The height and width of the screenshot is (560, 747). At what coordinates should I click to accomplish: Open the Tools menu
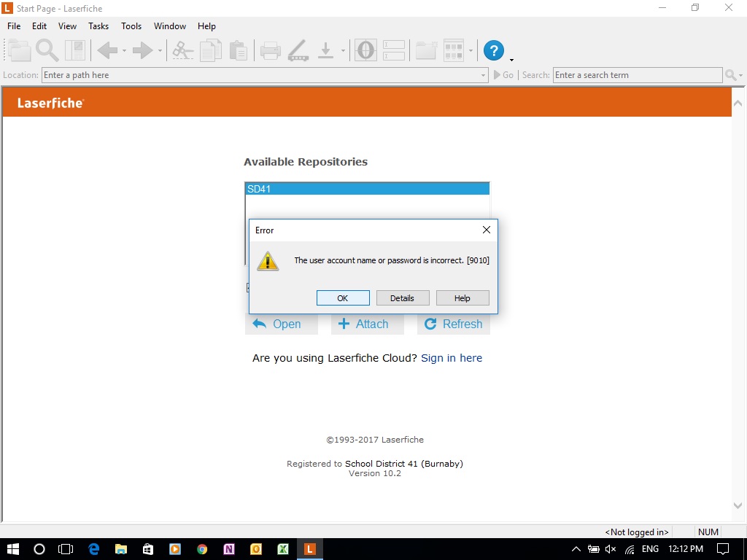point(131,26)
